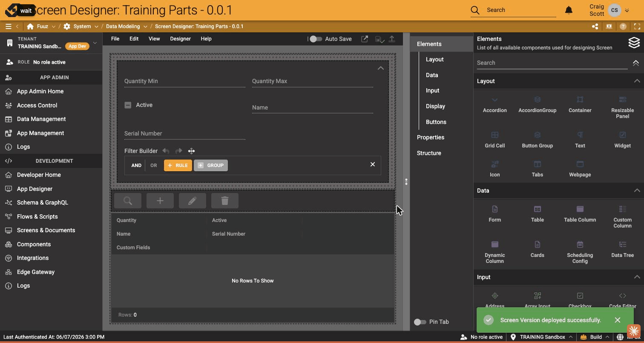Select the Accordion layout element

494,105
